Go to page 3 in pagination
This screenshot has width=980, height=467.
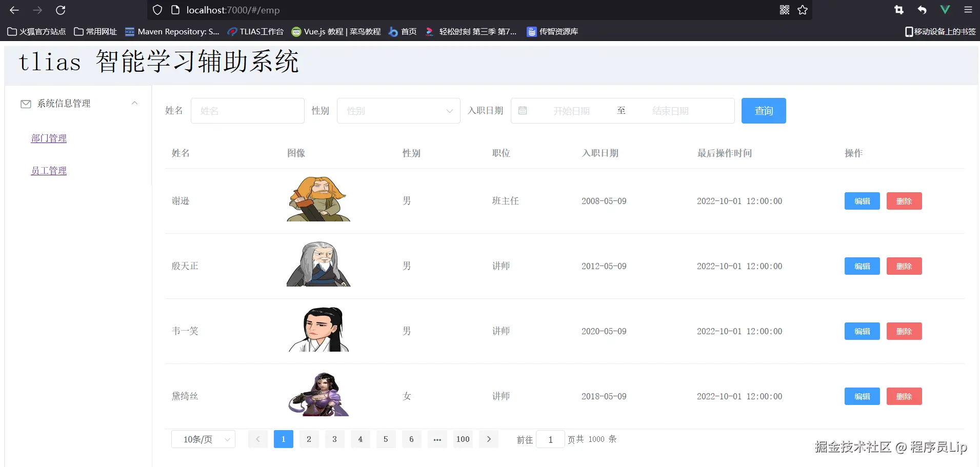[335, 439]
